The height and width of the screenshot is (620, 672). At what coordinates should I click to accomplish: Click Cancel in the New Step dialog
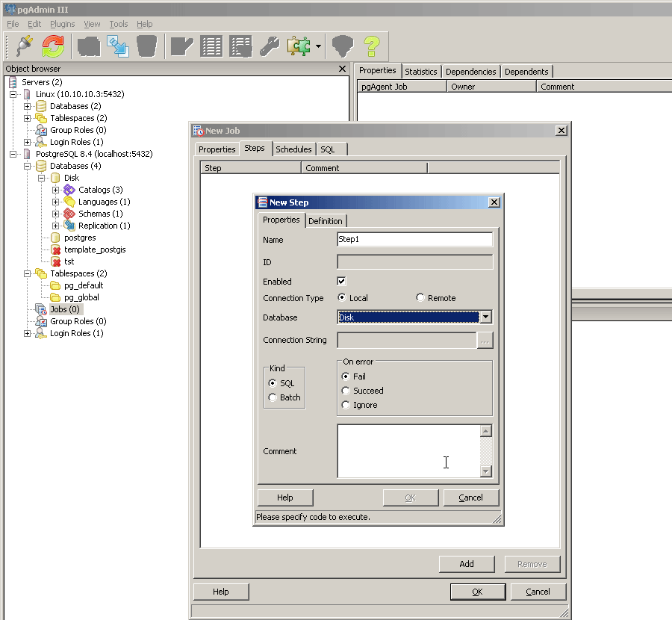click(470, 497)
